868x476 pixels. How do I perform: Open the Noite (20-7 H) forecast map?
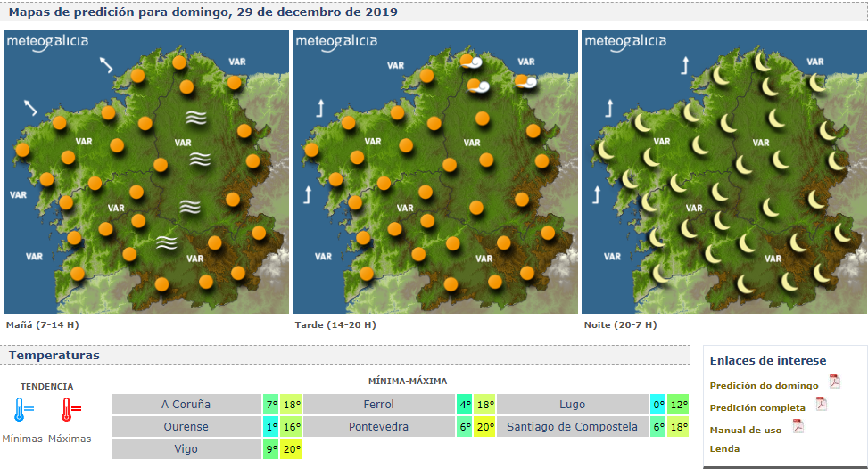(x=724, y=172)
